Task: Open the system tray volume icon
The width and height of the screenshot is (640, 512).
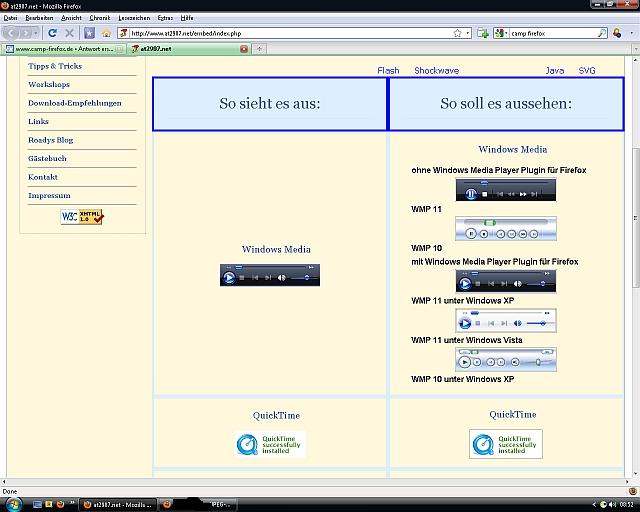Action: click(612, 505)
